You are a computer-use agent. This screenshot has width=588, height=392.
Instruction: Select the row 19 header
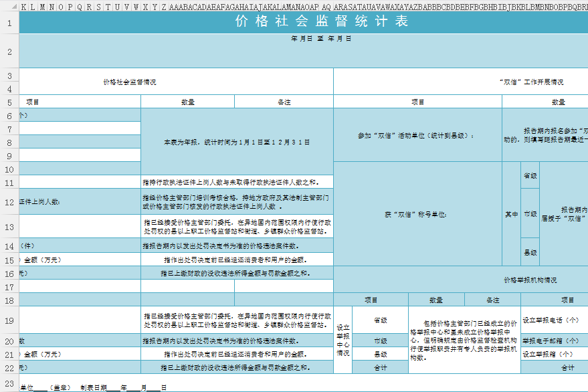click(9, 320)
